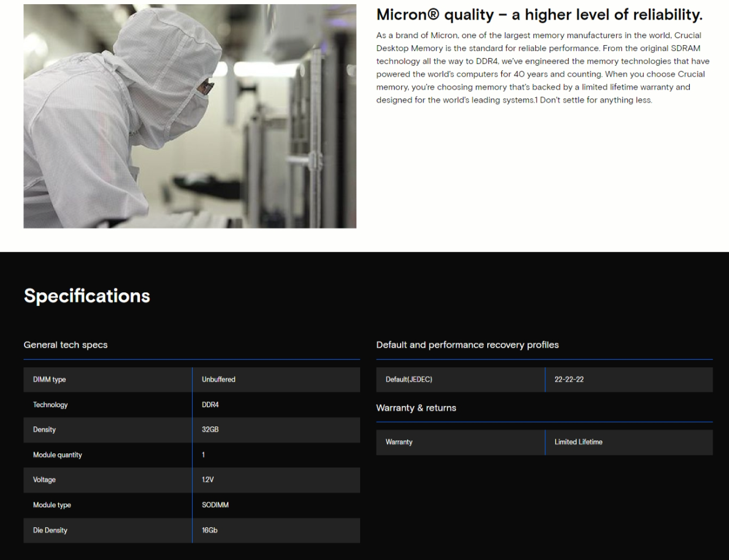Select the Unbuffered value

point(218,380)
